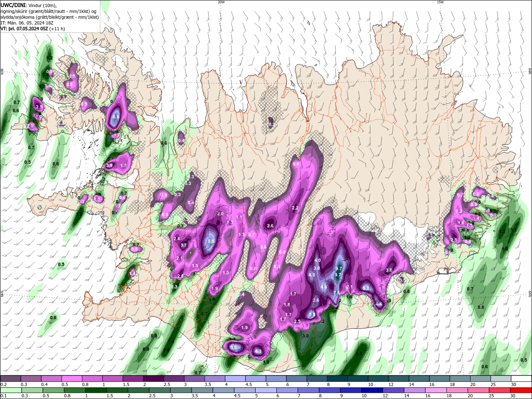Click the 3.9 value on the map
The height and width of the screenshot is (399, 532).
(x=109, y=165)
